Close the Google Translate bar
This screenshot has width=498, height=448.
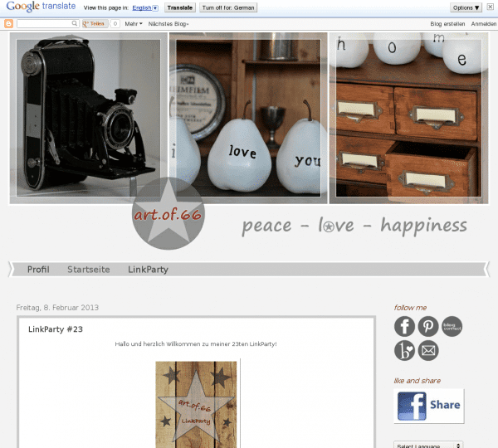pos(491,7)
